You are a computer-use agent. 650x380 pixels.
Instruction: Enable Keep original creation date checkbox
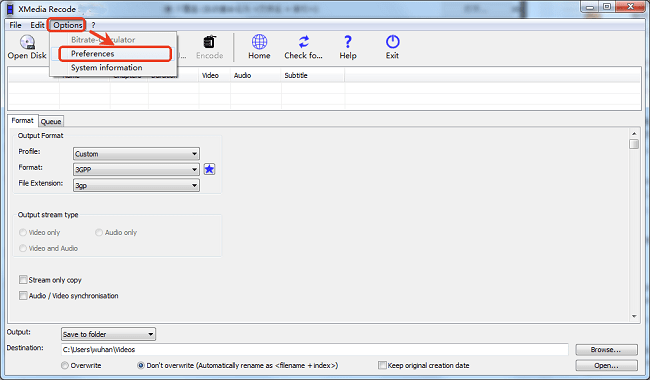(x=382, y=365)
